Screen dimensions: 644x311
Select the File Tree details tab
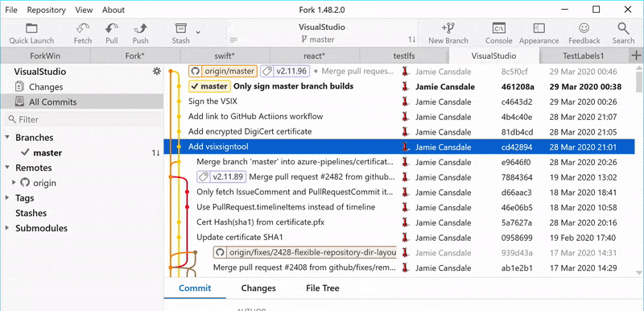323,288
